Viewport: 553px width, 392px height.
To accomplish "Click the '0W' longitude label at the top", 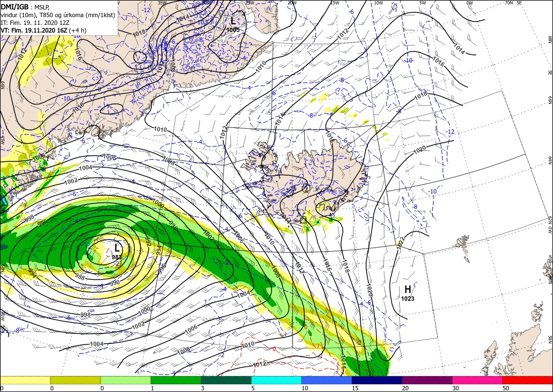I will click(469, 3).
